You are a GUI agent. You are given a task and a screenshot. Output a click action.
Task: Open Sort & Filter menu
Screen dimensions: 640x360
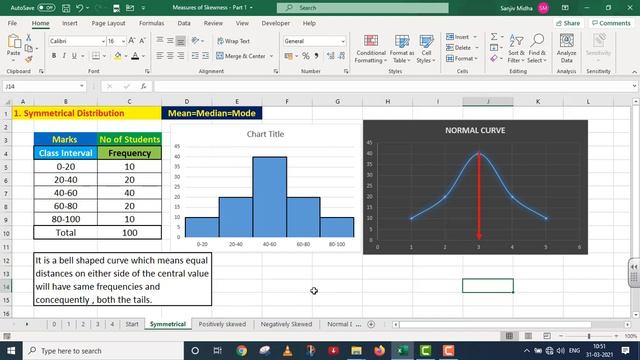point(516,49)
